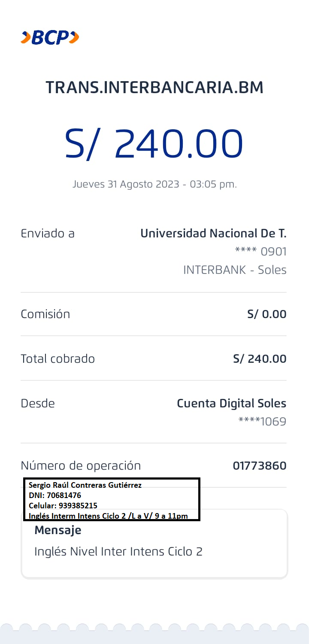Screen dimensions: 333x644
Task: Click the Total cobrado label
Action: pos(58,359)
